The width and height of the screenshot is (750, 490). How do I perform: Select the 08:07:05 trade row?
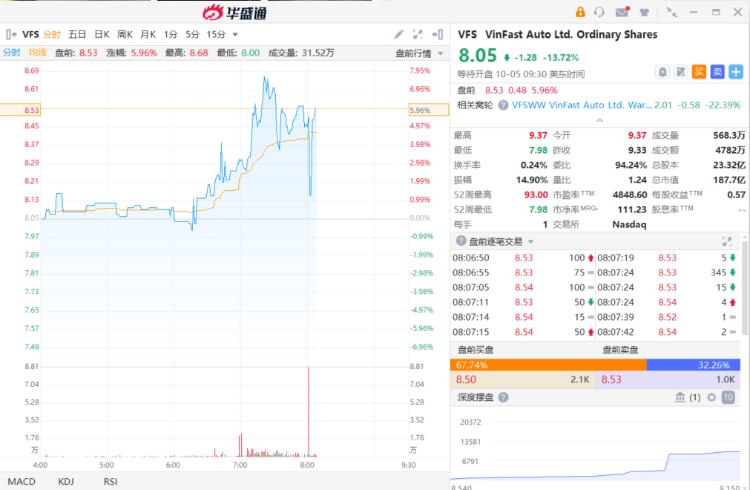[523, 288]
